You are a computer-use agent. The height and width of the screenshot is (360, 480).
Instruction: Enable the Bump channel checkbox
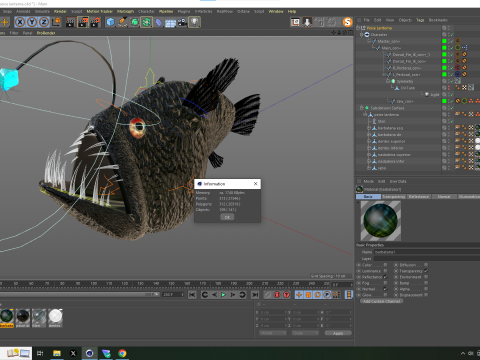426,283
